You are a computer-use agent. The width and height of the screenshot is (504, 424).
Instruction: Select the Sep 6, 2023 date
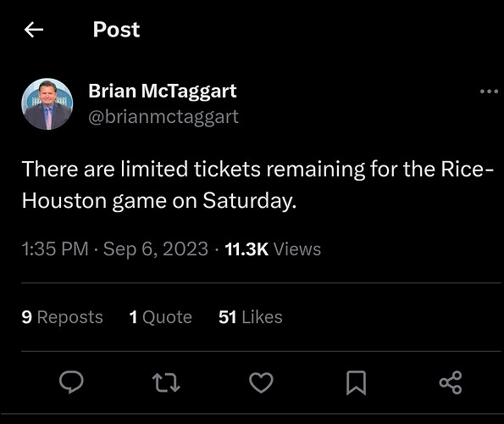click(156, 249)
